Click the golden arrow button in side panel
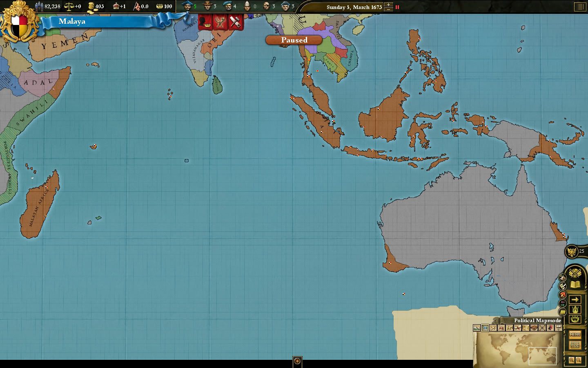Viewport: 588px width, 368px height. pyautogui.click(x=575, y=299)
